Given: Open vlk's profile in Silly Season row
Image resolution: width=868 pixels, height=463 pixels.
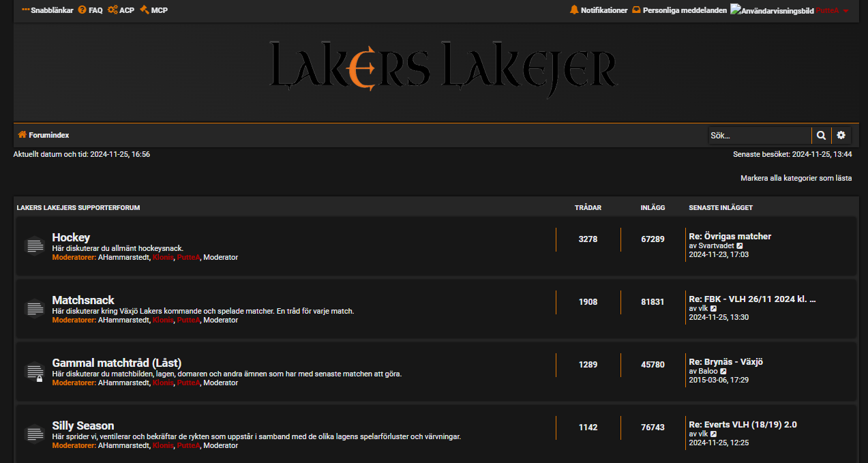Looking at the screenshot, I should pos(703,434).
